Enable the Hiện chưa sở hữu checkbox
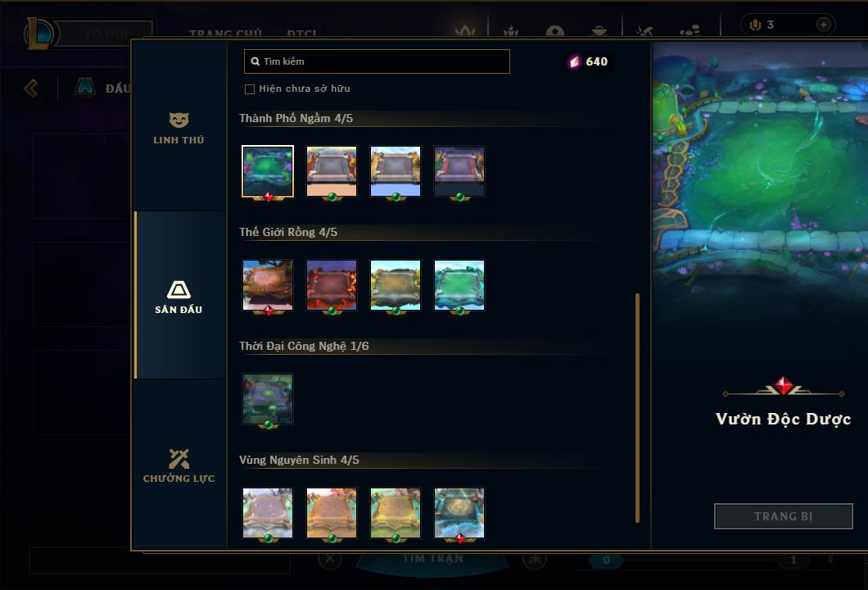 pos(250,89)
